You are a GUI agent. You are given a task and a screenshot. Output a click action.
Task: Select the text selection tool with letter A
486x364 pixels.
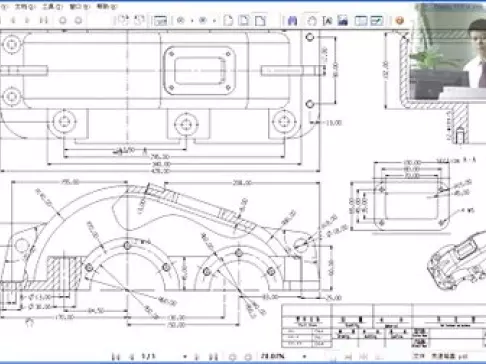327,21
